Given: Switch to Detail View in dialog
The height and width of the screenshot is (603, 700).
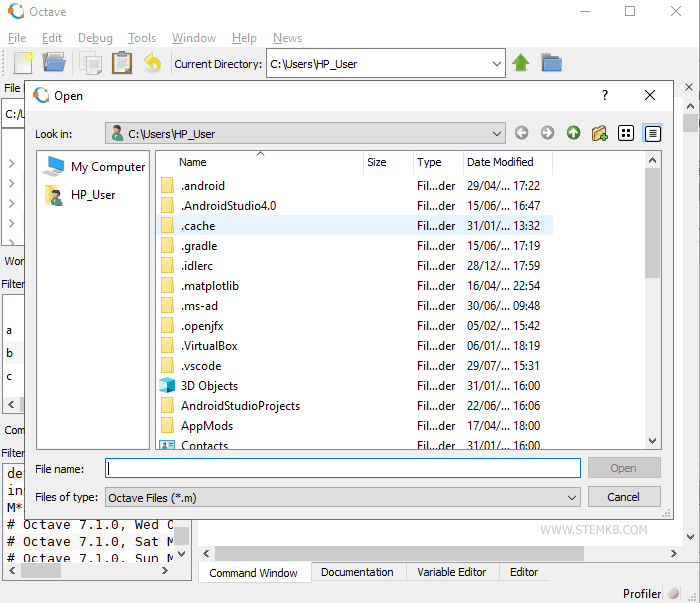Looking at the screenshot, I should coord(652,133).
